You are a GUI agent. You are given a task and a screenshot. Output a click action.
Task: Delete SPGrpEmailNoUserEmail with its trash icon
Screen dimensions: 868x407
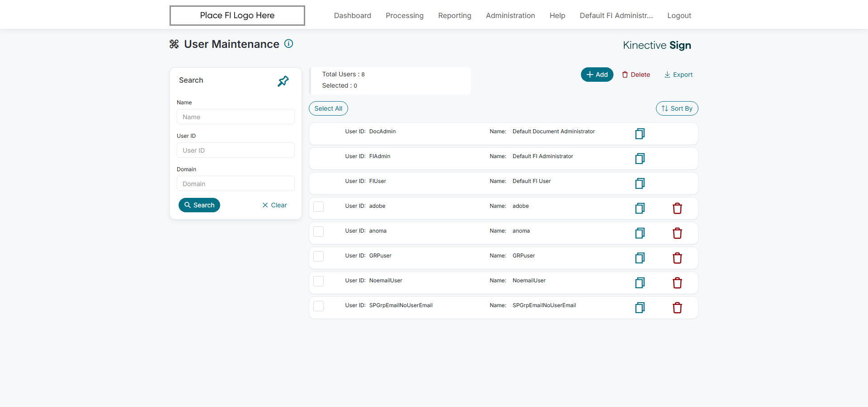click(x=677, y=308)
